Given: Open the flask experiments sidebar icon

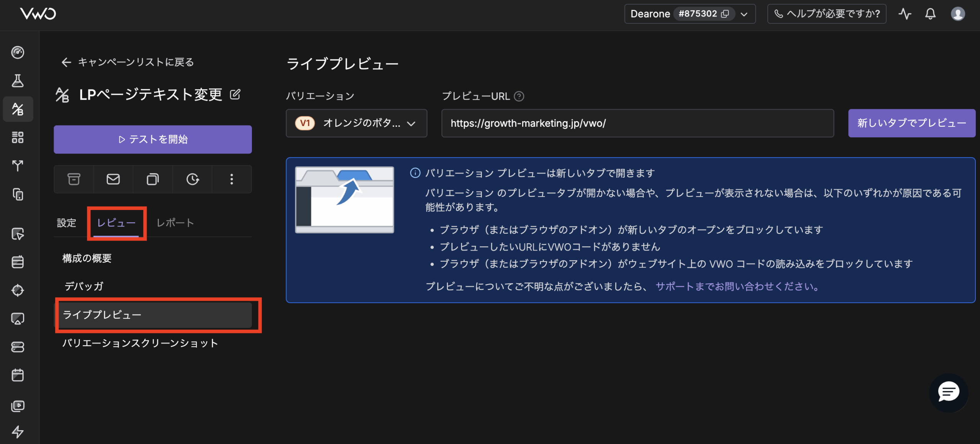Looking at the screenshot, I should (x=18, y=80).
